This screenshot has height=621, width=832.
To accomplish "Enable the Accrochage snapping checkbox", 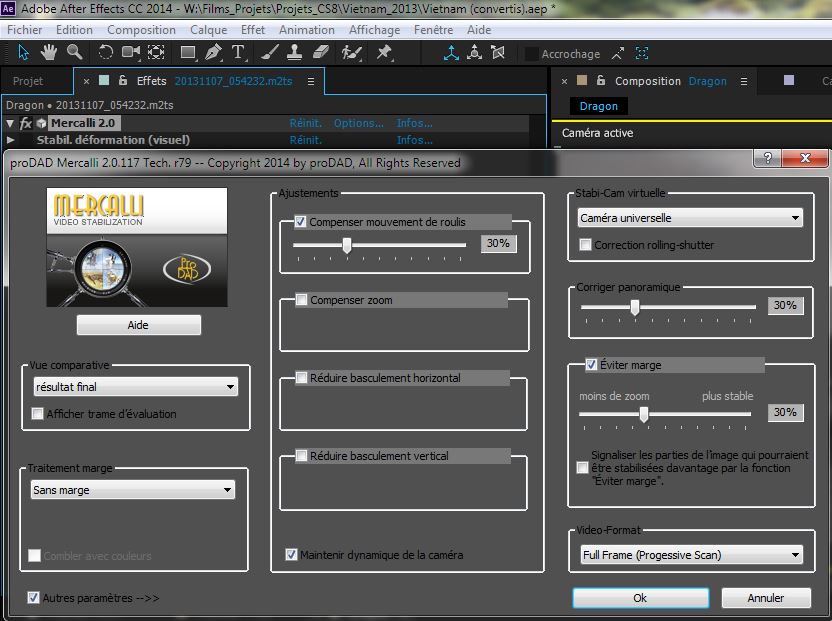I will pyautogui.click(x=531, y=54).
